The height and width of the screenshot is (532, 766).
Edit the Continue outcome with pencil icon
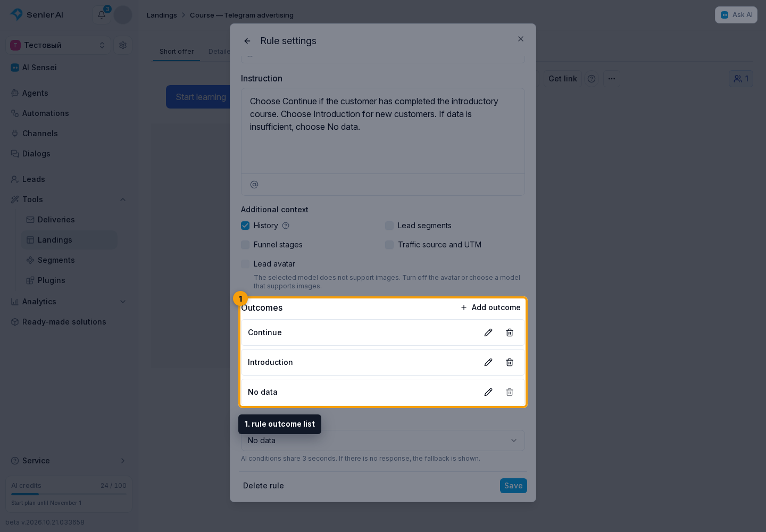488,332
